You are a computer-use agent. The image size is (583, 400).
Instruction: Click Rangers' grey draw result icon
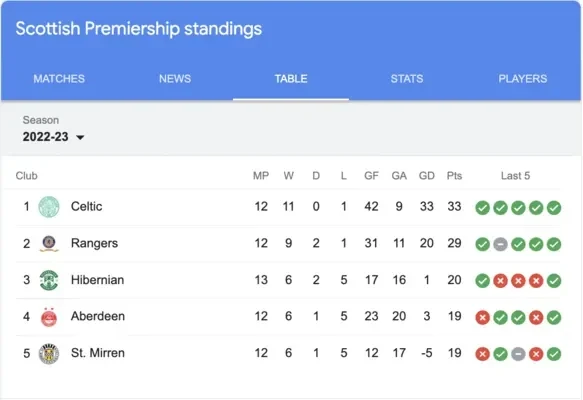500,244
